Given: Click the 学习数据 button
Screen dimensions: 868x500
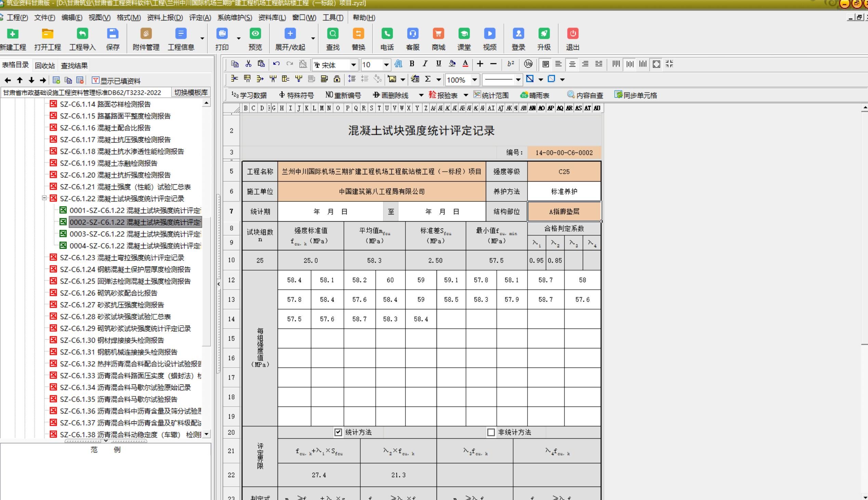Looking at the screenshot, I should click(x=249, y=95).
